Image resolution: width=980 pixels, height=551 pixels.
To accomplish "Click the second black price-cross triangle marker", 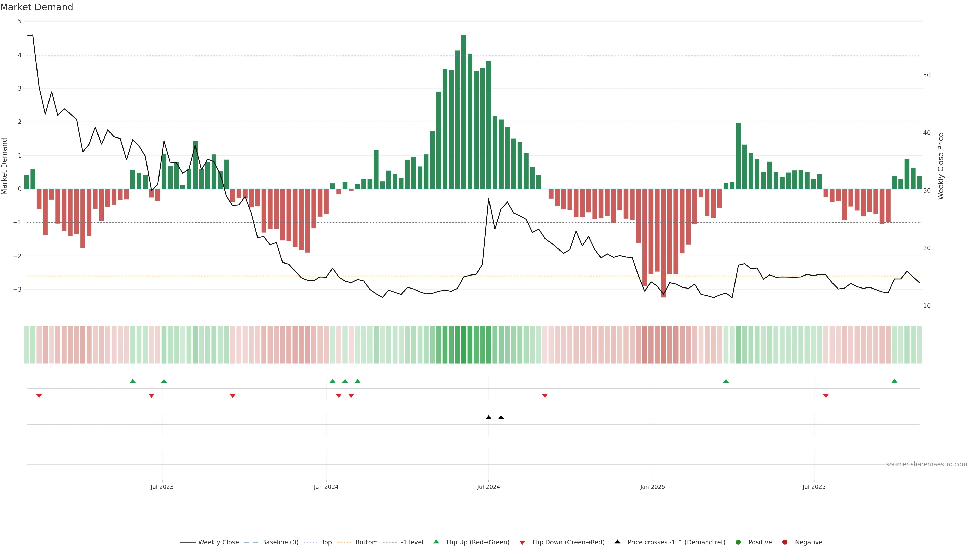I will (x=501, y=418).
